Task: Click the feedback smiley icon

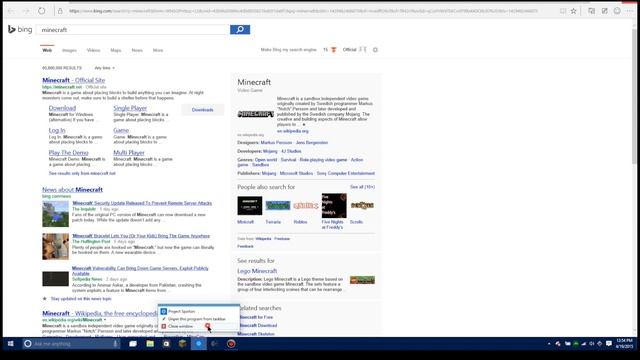Action: 617,11
